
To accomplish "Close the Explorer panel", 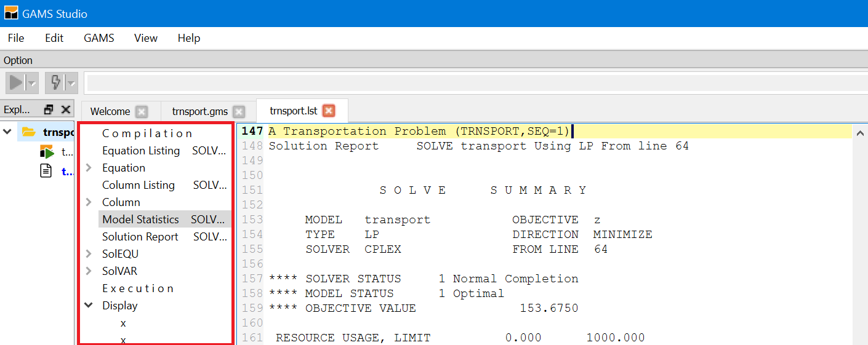I will pyautogui.click(x=65, y=110).
